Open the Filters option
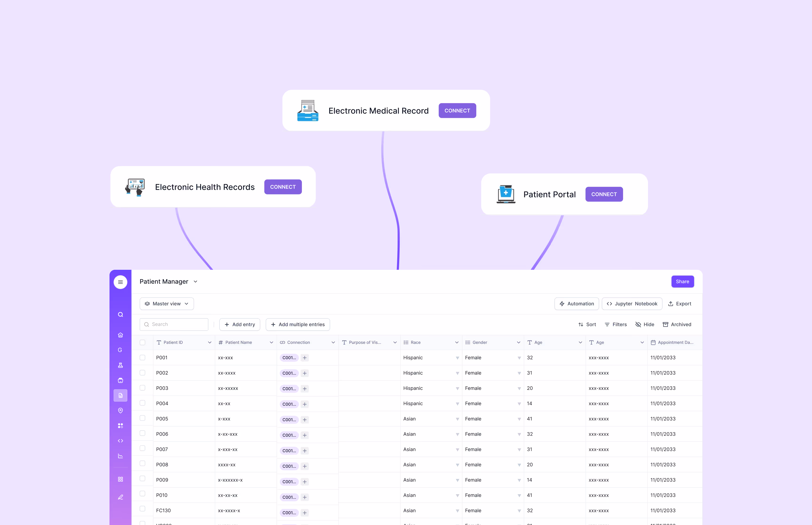The image size is (812, 525). [615, 325]
